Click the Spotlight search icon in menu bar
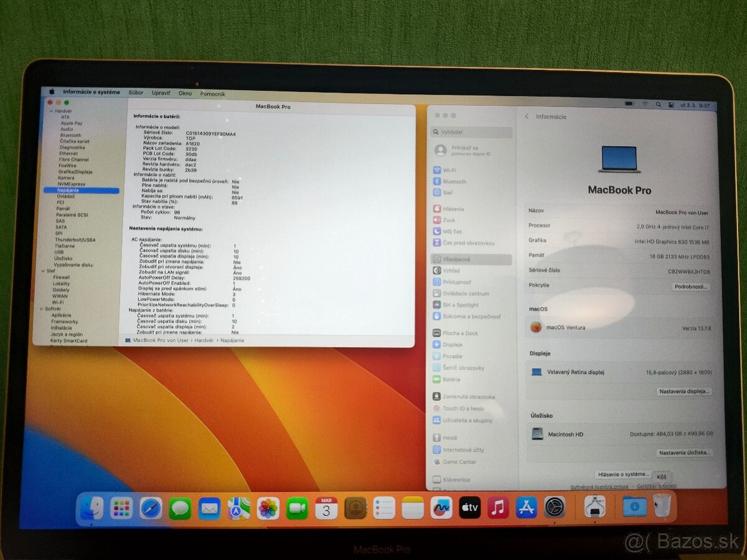 coord(659,105)
